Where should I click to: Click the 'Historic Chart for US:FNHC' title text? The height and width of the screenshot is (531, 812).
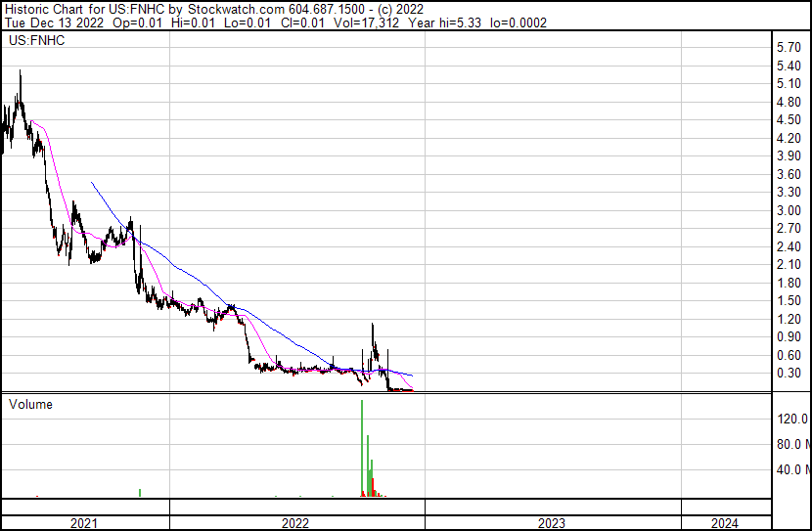84,10
